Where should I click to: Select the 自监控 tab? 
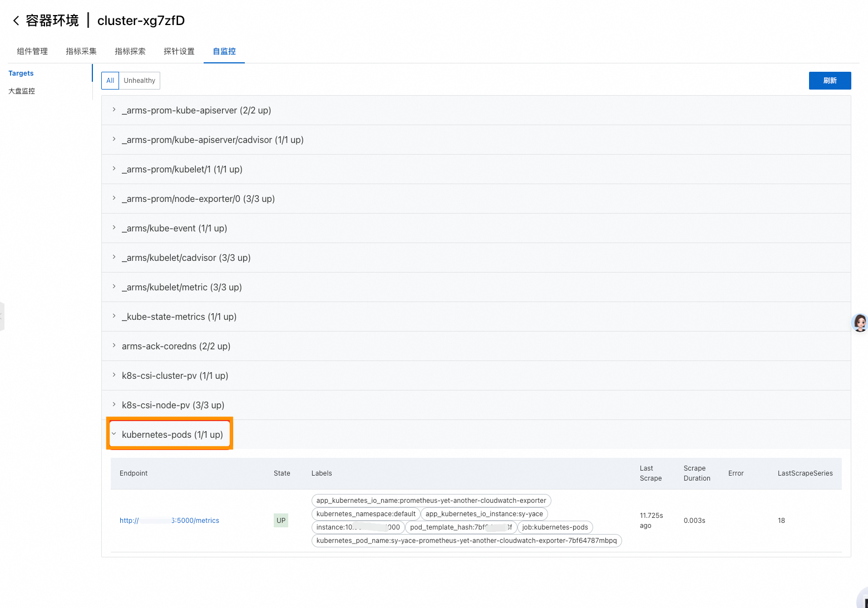pos(224,51)
